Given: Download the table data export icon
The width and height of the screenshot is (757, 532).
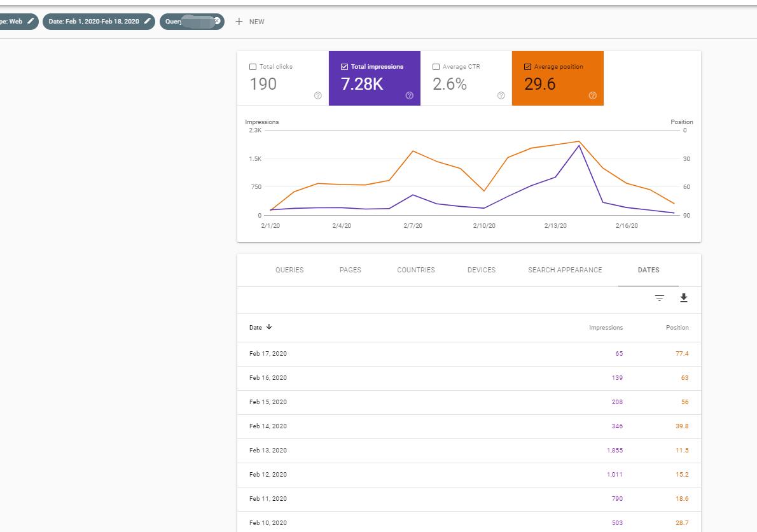Looking at the screenshot, I should [684, 298].
